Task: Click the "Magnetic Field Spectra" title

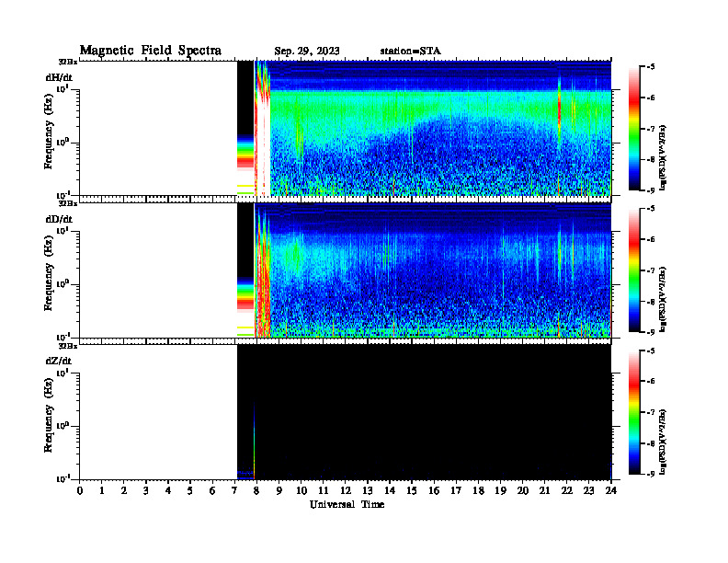Action: coord(151,51)
